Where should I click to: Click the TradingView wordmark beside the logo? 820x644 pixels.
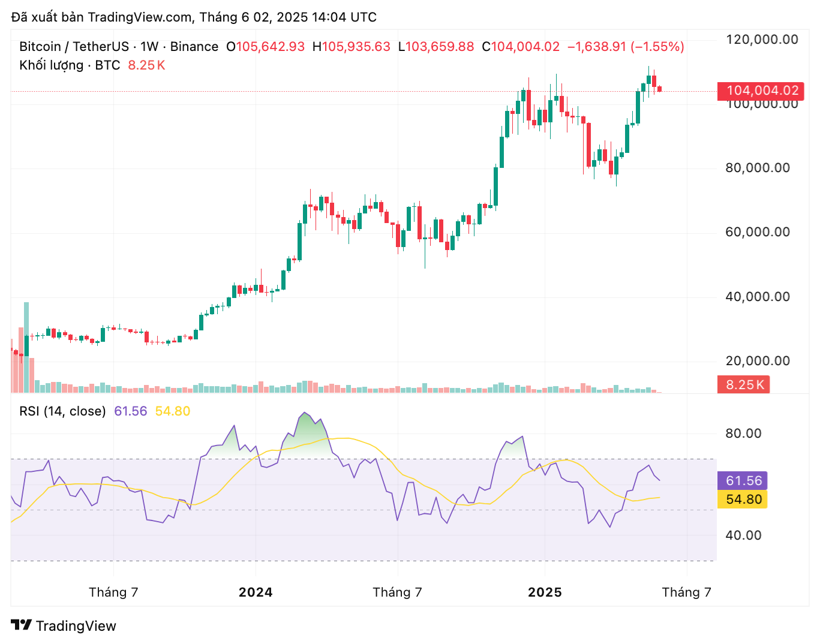point(76,626)
